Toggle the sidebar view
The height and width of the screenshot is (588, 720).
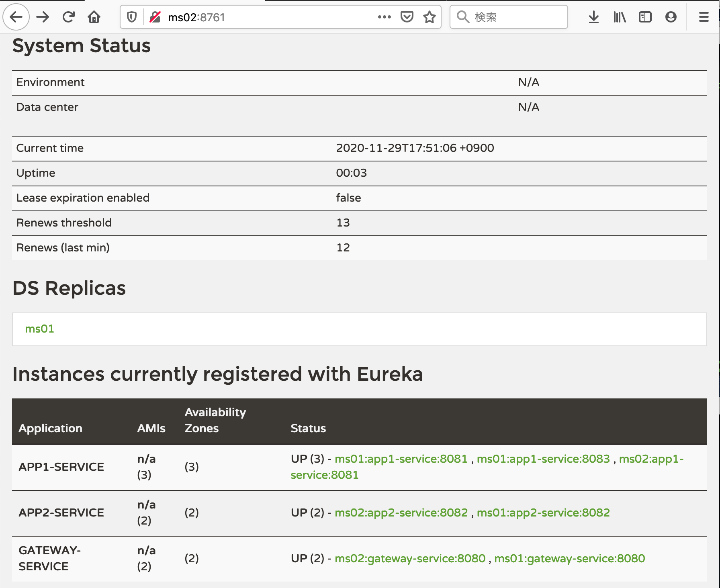pyautogui.click(x=645, y=17)
